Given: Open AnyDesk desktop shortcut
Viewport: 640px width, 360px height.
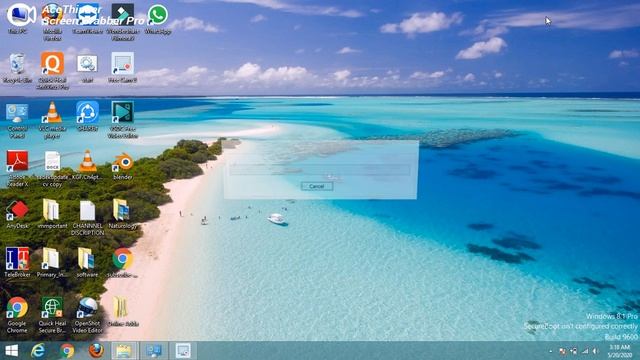Looking at the screenshot, I should click(17, 210).
